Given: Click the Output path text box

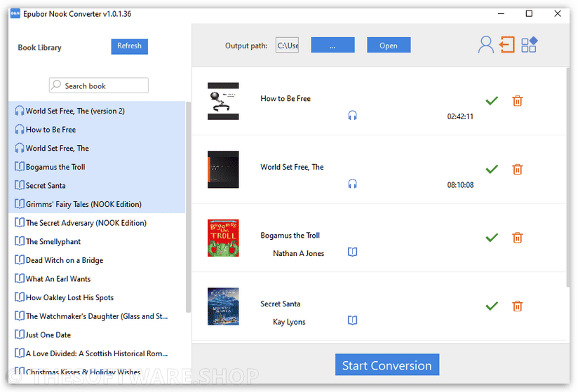Looking at the screenshot, I should tap(287, 46).
